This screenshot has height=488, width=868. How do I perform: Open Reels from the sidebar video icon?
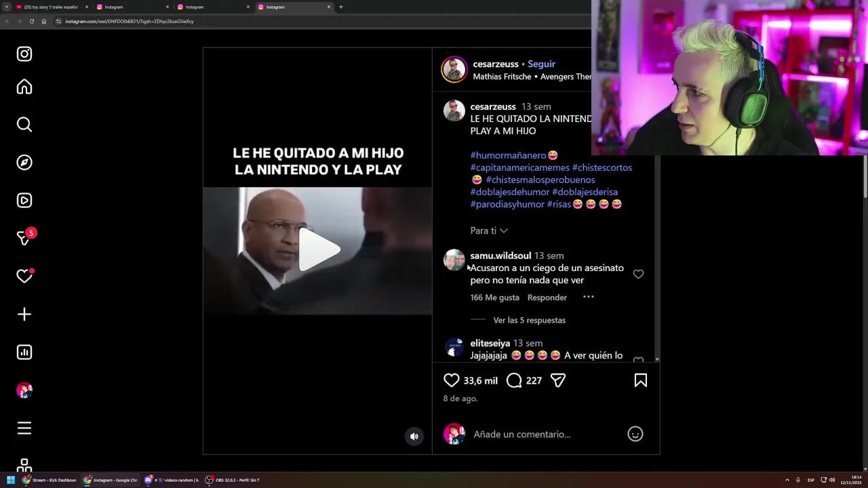point(24,201)
